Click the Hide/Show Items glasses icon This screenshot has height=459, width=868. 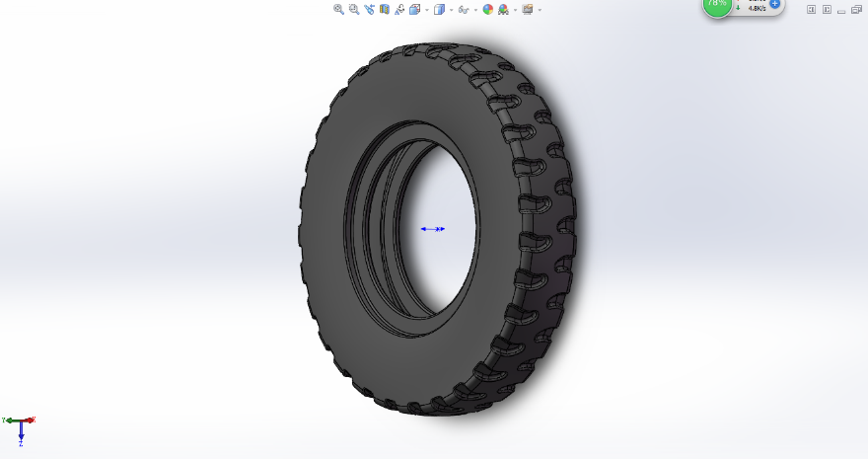point(464,10)
